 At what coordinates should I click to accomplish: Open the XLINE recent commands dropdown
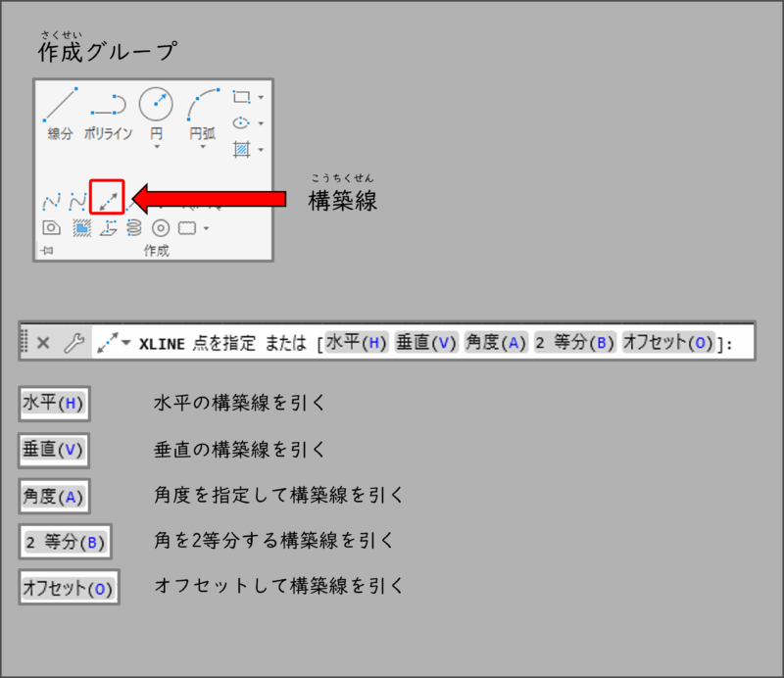click(x=126, y=343)
